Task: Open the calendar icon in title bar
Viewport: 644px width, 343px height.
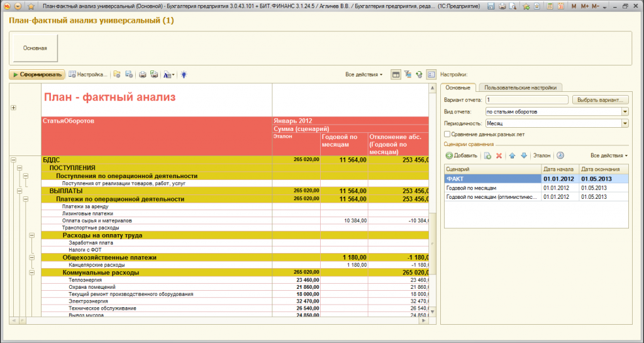Action: [x=561, y=6]
